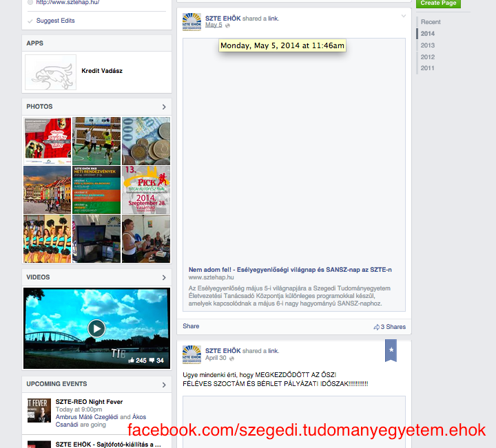Screen dimensions: 496x448
Task: Click the MEGKEZDŐDÖTT AZ ŐSZI post text
Action: [x=275, y=379]
